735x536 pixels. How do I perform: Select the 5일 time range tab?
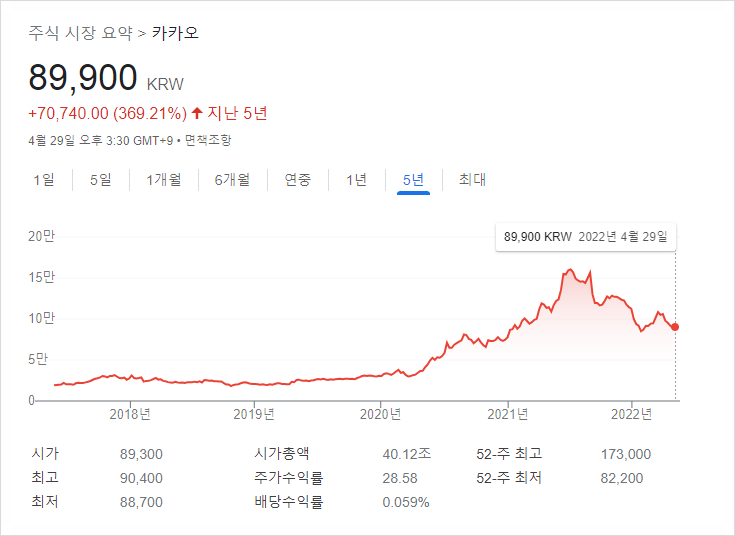101,180
